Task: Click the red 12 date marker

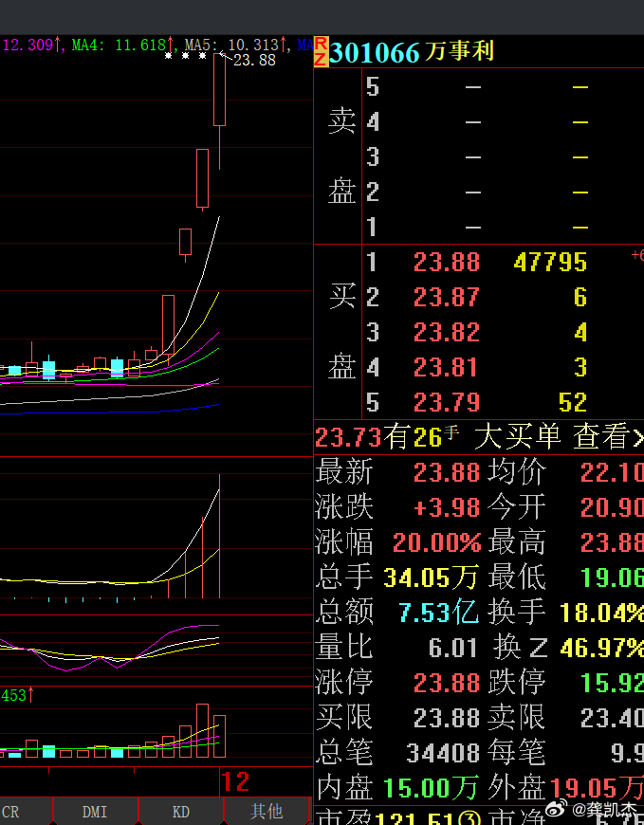Action: pyautogui.click(x=235, y=781)
